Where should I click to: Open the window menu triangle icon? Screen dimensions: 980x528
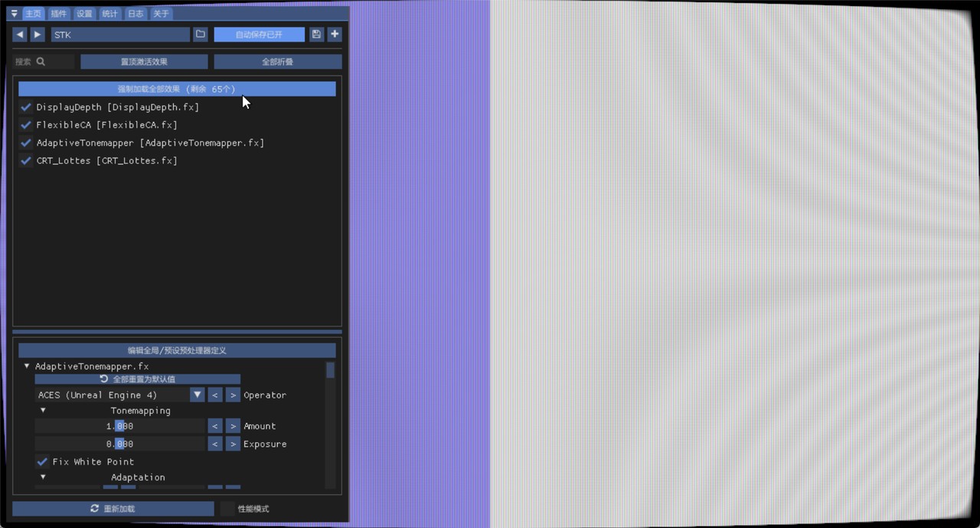tap(14, 14)
